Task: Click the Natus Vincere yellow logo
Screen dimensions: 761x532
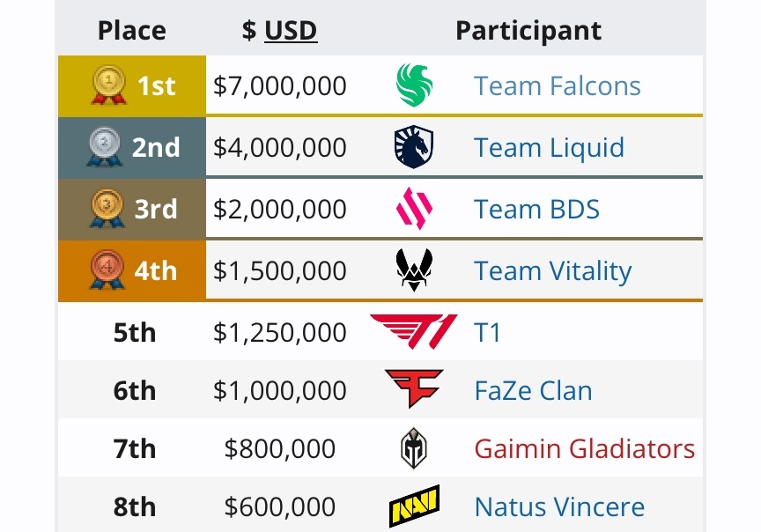Action: coord(414,506)
